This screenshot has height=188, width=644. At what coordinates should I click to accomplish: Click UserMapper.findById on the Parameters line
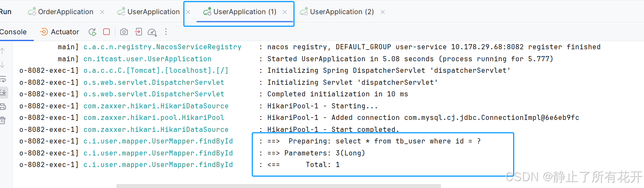point(158,153)
